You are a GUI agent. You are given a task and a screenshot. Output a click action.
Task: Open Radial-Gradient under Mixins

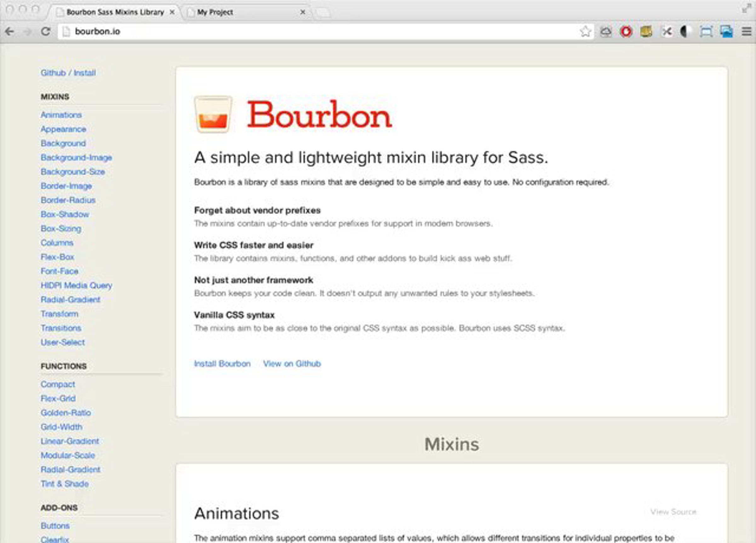coord(70,299)
